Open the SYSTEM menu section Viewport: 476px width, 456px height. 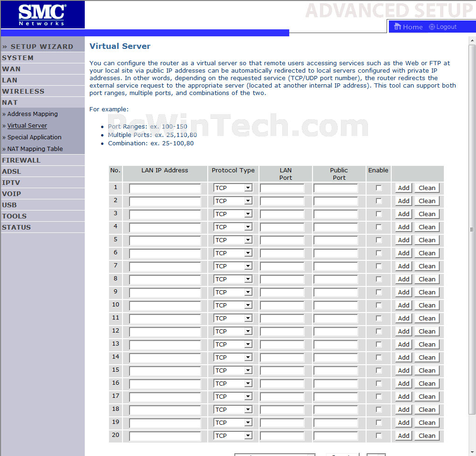18,58
